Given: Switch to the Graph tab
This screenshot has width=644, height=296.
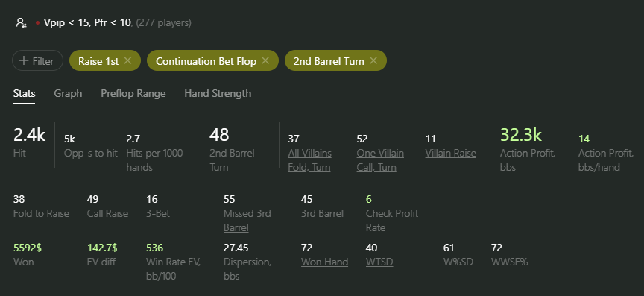Looking at the screenshot, I should [x=68, y=94].
